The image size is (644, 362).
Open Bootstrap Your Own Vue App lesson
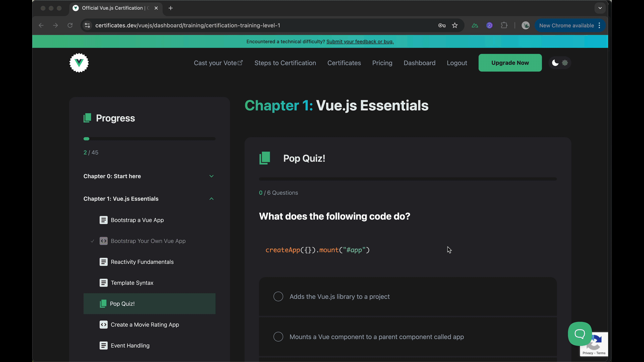(148, 241)
